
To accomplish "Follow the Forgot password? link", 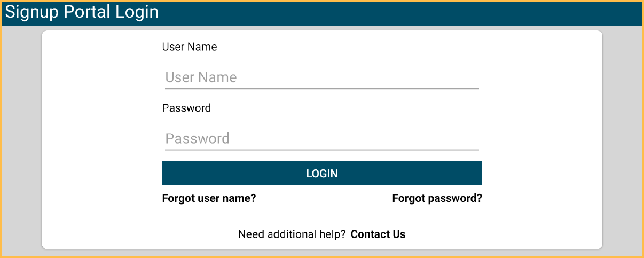I will [437, 199].
